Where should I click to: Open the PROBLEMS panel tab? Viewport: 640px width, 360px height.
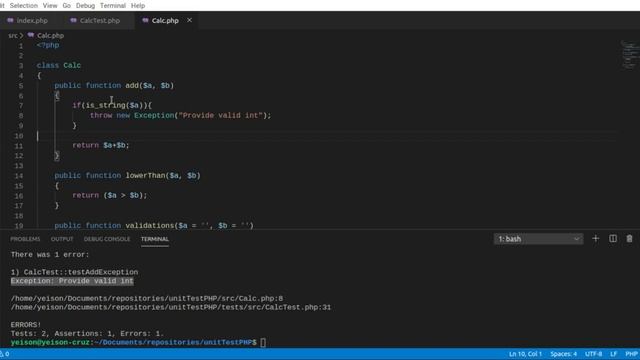(x=25, y=239)
